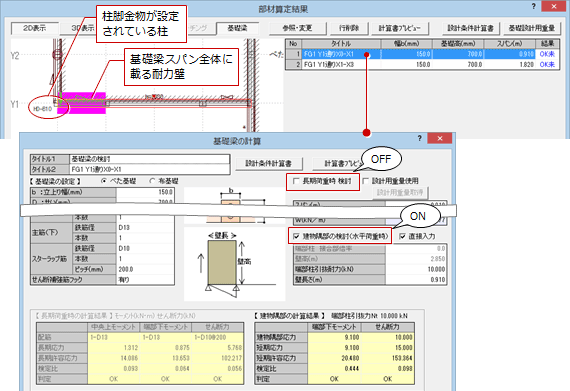Edit the スターラップ筋 ピッチ(mm) value
This screenshot has width=570, height=391.
point(145,269)
